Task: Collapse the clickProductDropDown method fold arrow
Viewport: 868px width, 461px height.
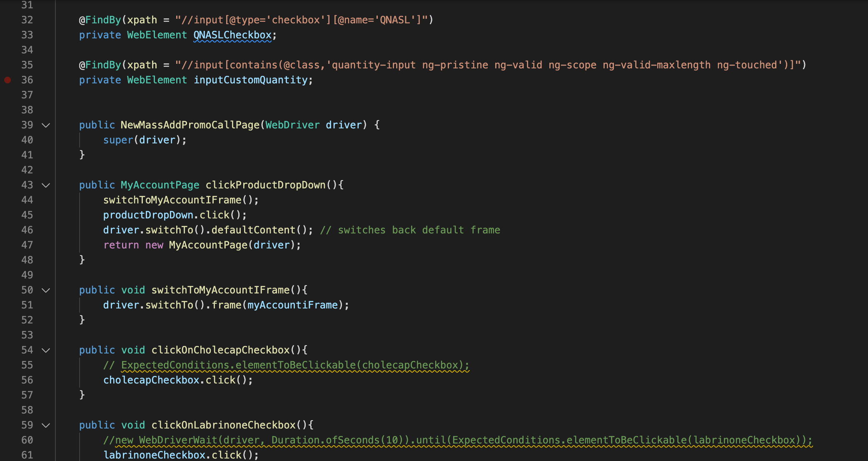Action: (x=46, y=185)
